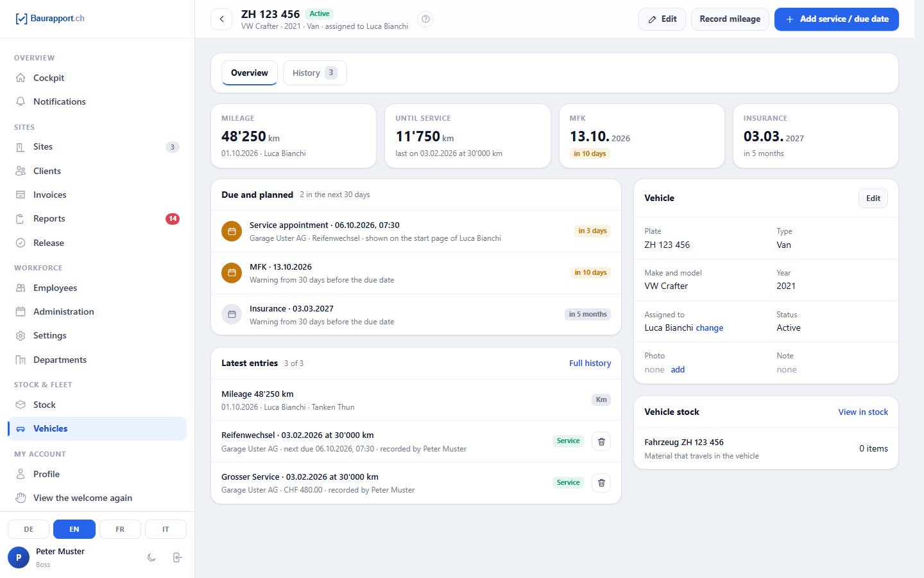Click add link for Photo
Viewport: 924px width, 578px height.
pyautogui.click(x=678, y=370)
